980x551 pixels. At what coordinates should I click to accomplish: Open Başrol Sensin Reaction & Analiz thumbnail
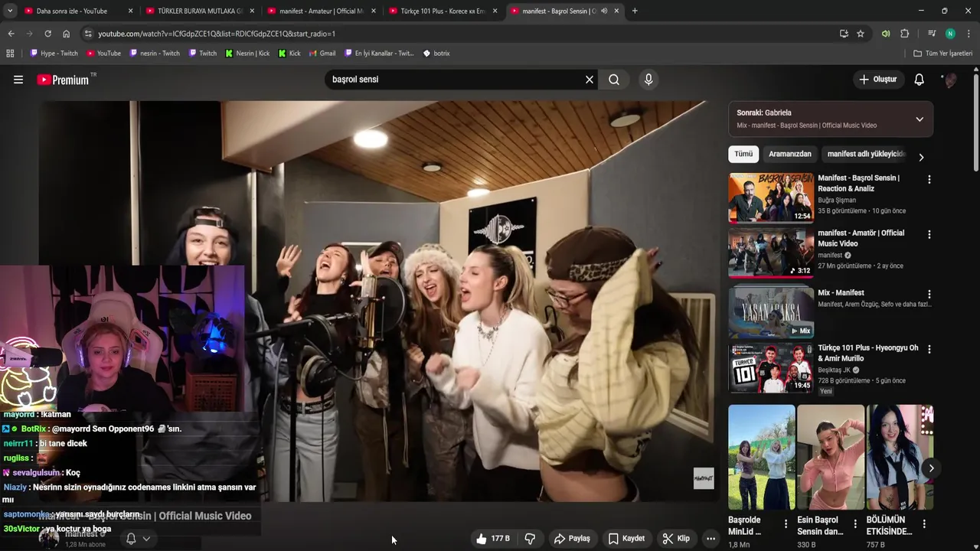(771, 198)
